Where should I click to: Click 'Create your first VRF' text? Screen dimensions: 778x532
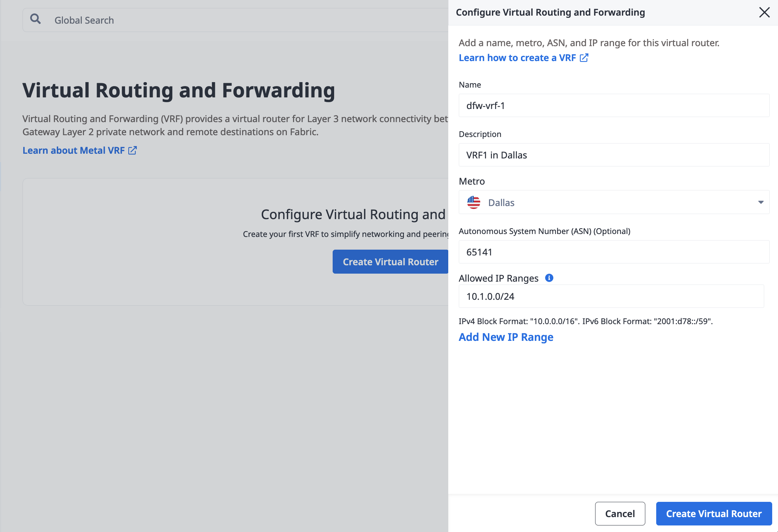346,234
